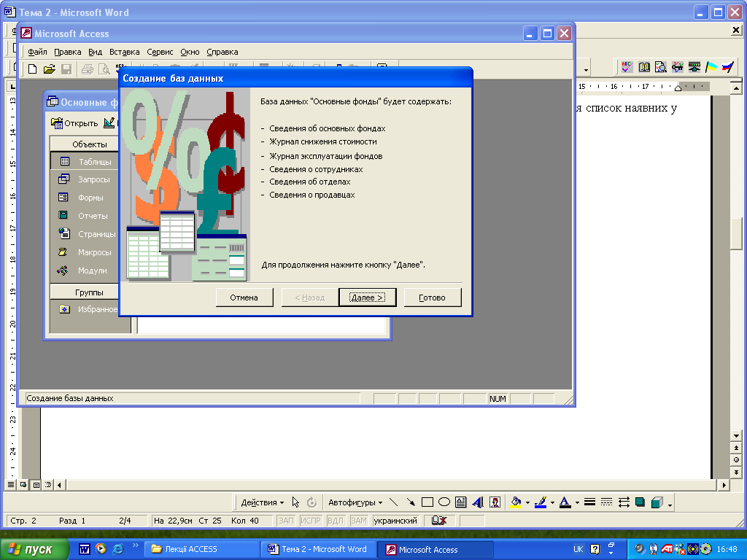Click the colored dots settings icon in Word toolbar
747x560 pixels.
pyautogui.click(x=694, y=67)
